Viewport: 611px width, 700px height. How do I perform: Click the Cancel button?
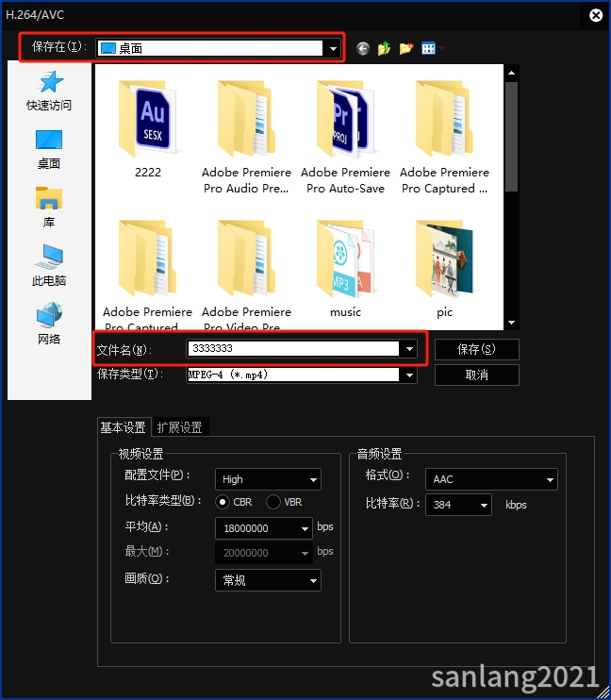pos(477,375)
